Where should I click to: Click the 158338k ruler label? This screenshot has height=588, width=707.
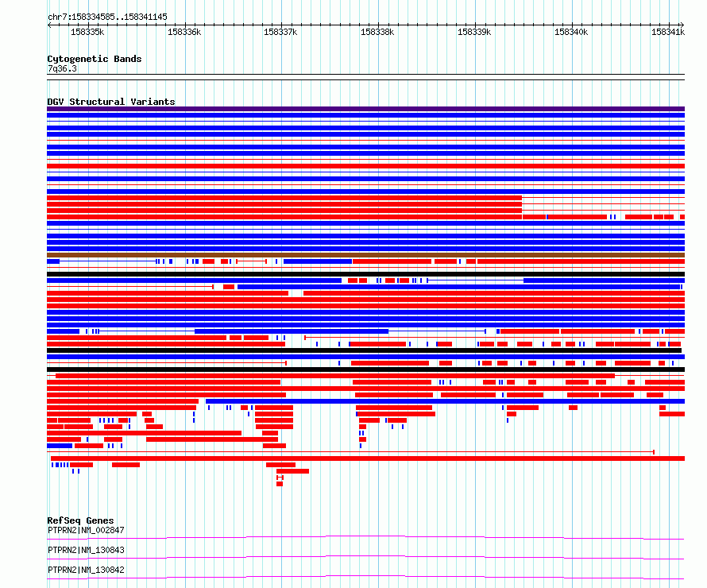377,32
